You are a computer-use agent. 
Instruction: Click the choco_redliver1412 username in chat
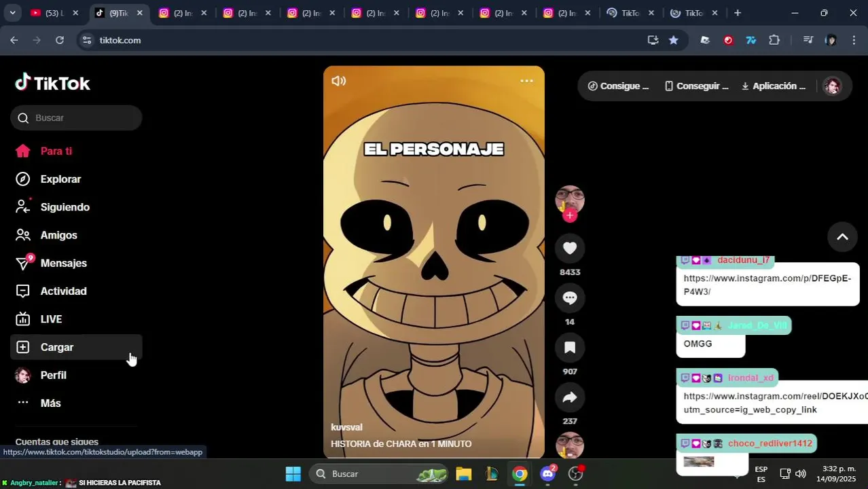click(x=770, y=443)
